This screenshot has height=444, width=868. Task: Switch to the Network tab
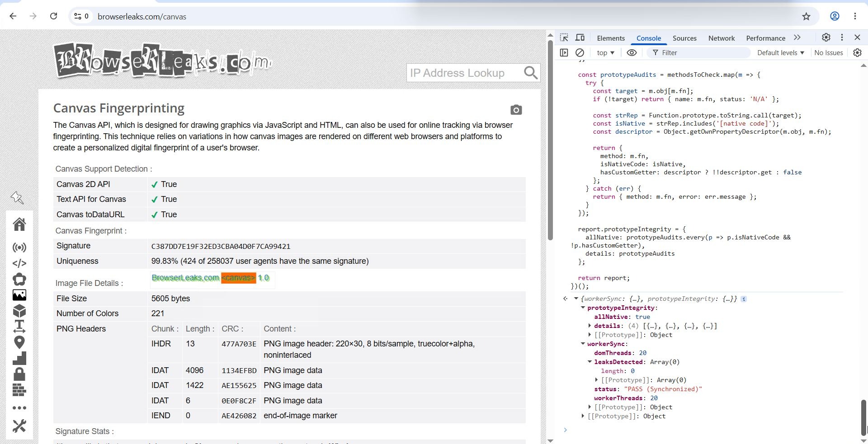pyautogui.click(x=722, y=38)
